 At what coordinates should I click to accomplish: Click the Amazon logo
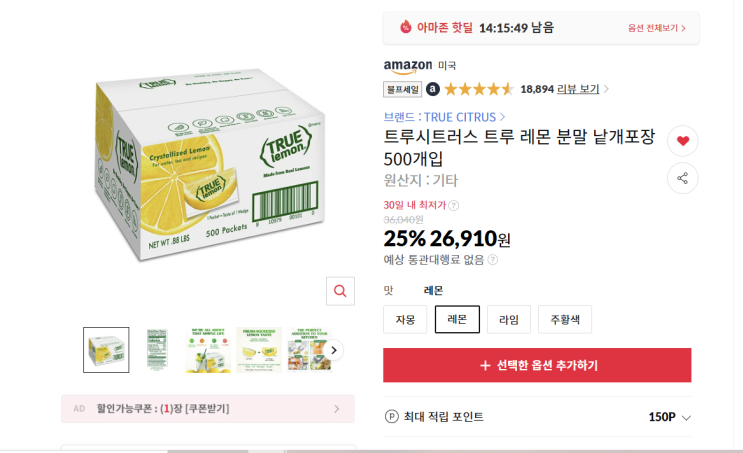click(x=408, y=65)
